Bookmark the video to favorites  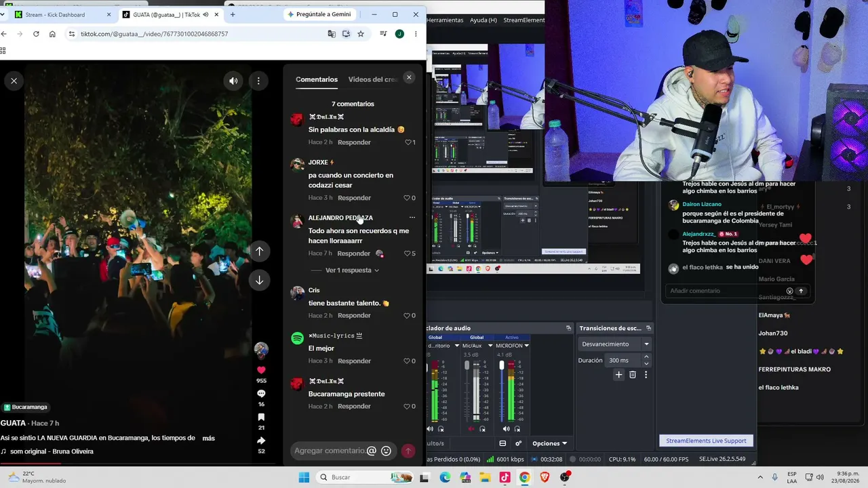[261, 418]
